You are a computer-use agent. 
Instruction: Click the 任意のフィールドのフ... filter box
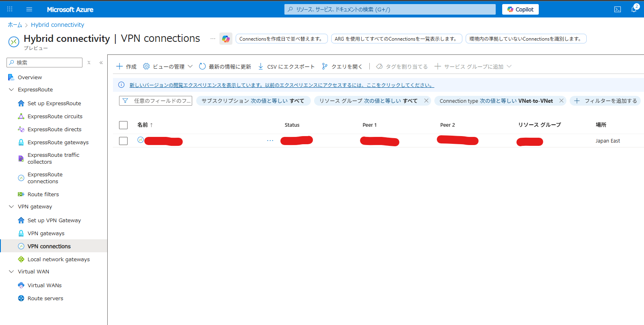(156, 101)
